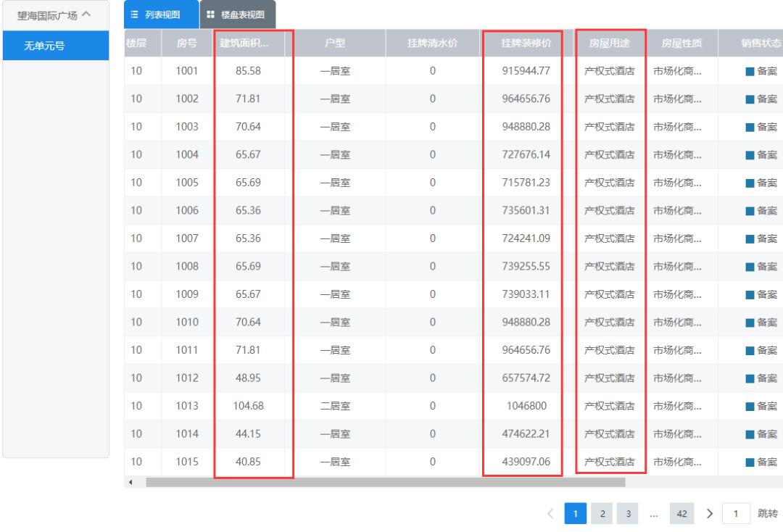The height and width of the screenshot is (532, 783).
Task: Click previous page arrow
Action: click(550, 514)
